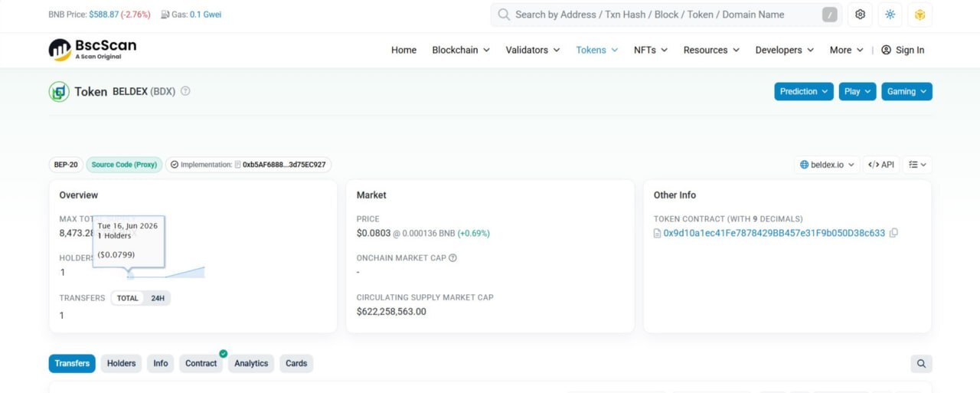Open the Prediction dropdown button
Screen dimensions: 980x393
[804, 91]
